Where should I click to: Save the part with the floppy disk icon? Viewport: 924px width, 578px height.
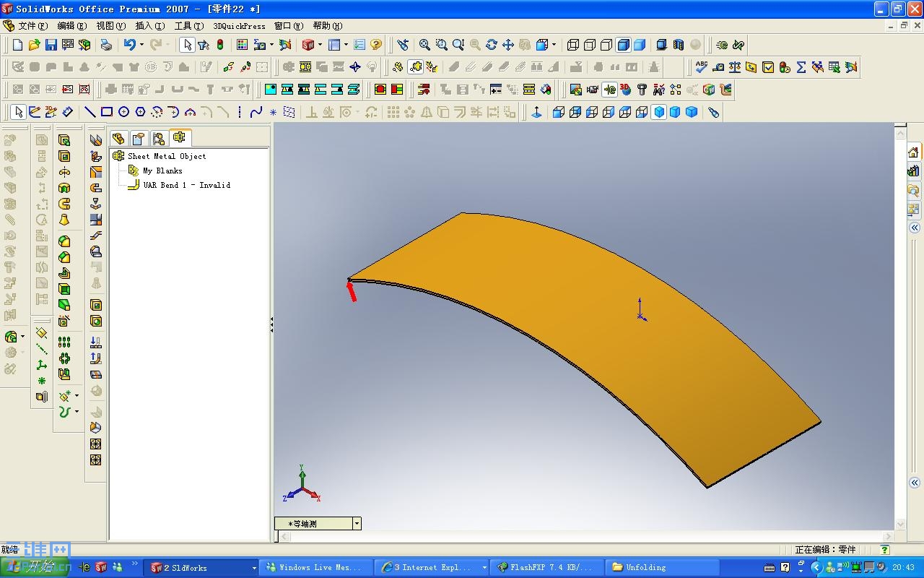click(x=51, y=45)
